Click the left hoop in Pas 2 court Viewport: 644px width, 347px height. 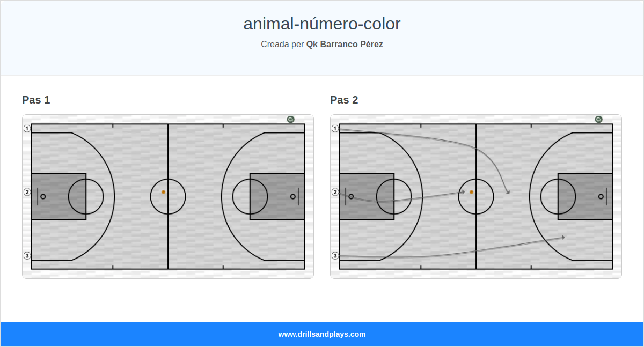pyautogui.click(x=351, y=196)
